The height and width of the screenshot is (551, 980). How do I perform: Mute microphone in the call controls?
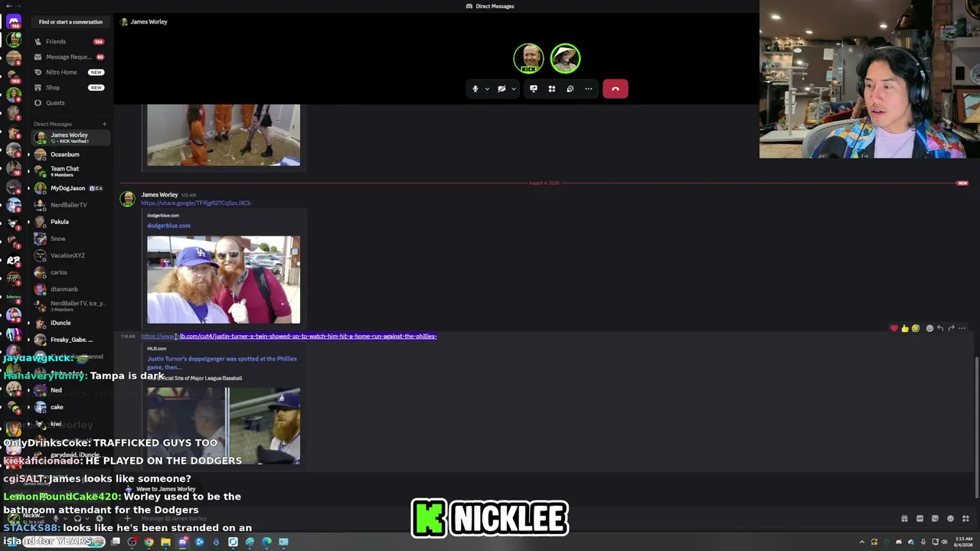475,89
